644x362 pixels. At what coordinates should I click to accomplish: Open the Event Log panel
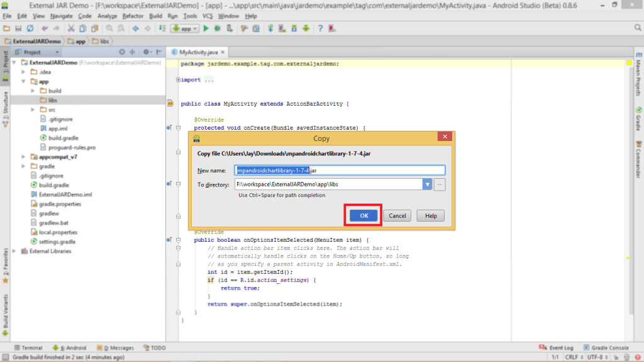pyautogui.click(x=556, y=348)
